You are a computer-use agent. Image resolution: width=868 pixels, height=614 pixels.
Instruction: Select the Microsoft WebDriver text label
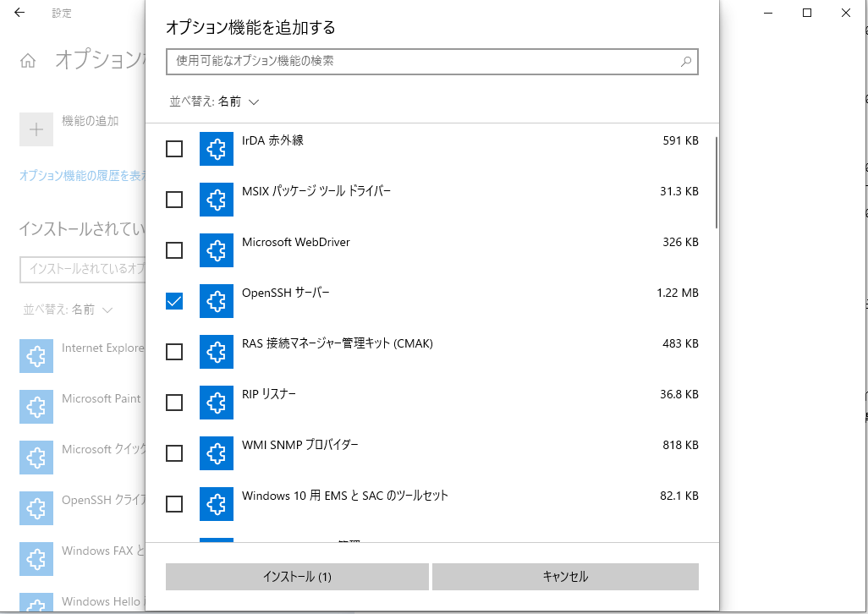coord(295,242)
